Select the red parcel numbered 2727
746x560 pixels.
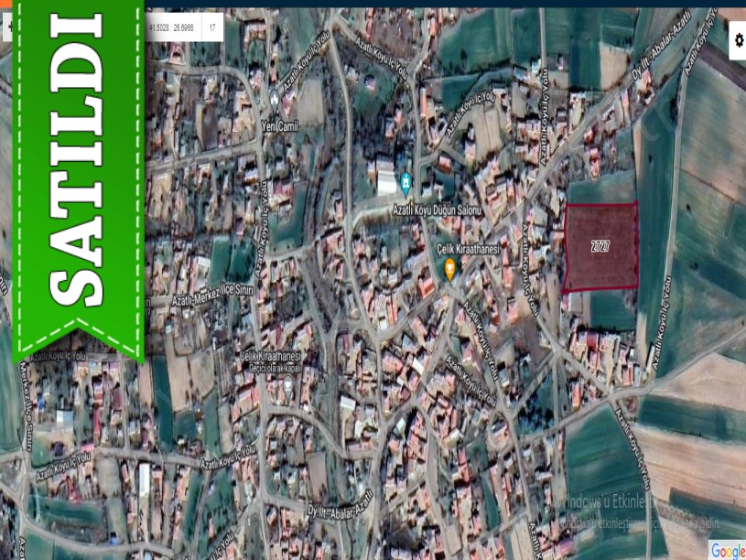600,247
